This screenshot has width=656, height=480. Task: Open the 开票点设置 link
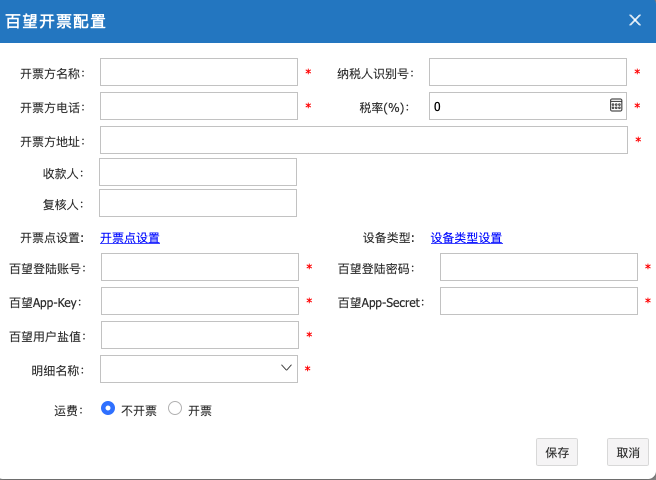(x=130, y=238)
